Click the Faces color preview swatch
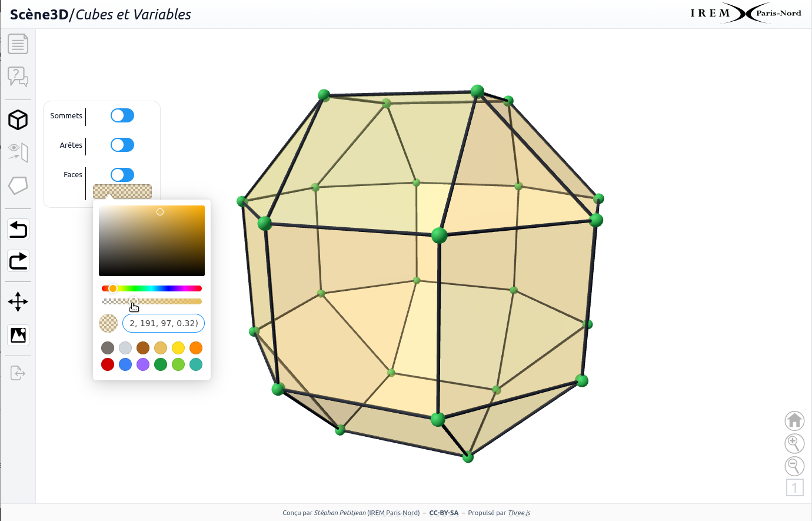812x521 pixels. (x=122, y=191)
